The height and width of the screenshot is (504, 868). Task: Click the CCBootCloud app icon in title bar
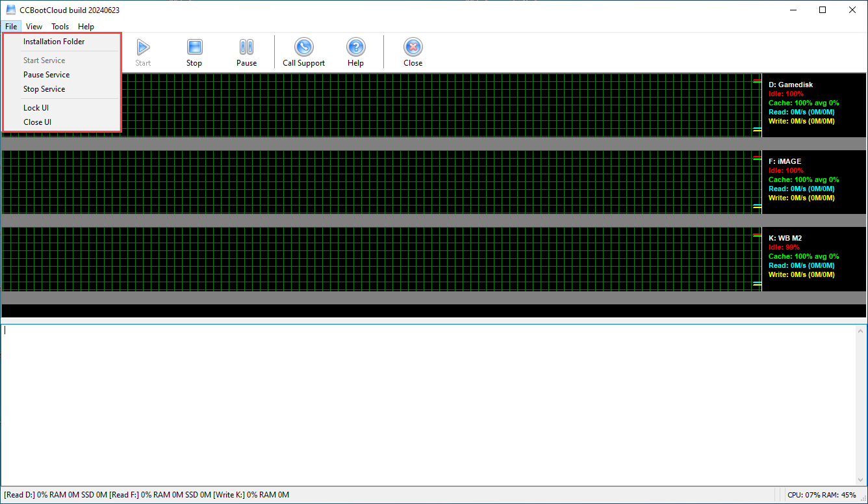click(x=11, y=10)
